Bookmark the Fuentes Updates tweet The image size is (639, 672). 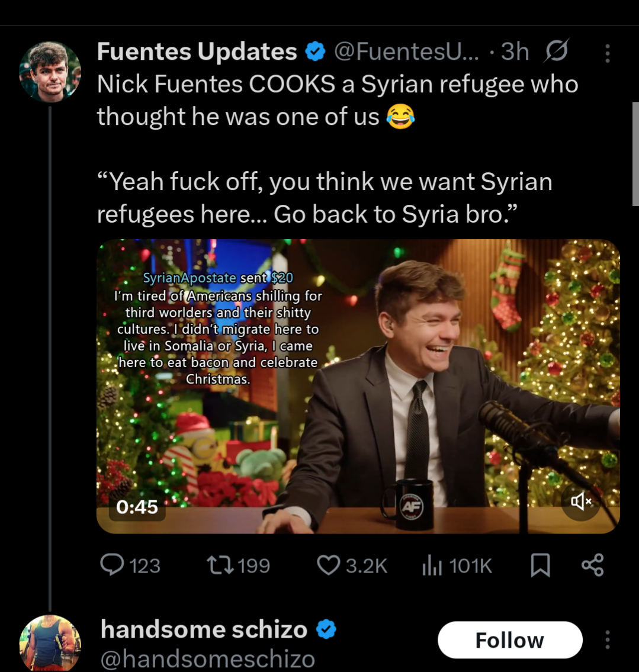540,565
